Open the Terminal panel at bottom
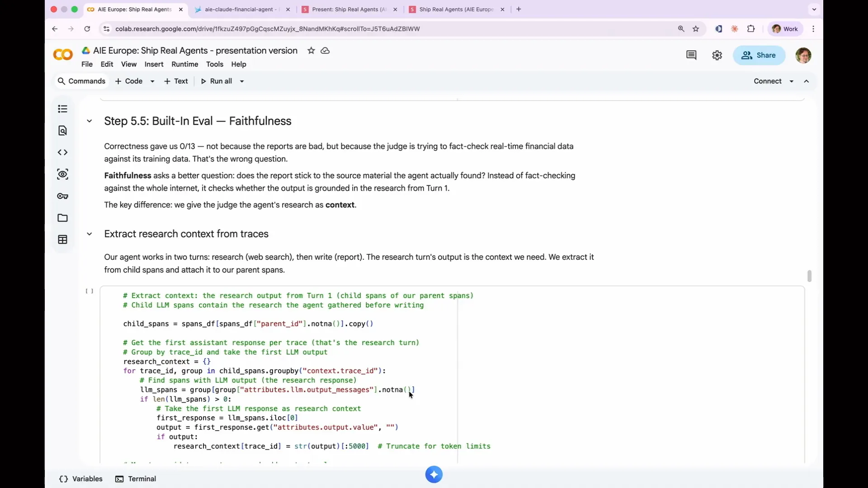This screenshot has width=868, height=488. pos(136,479)
